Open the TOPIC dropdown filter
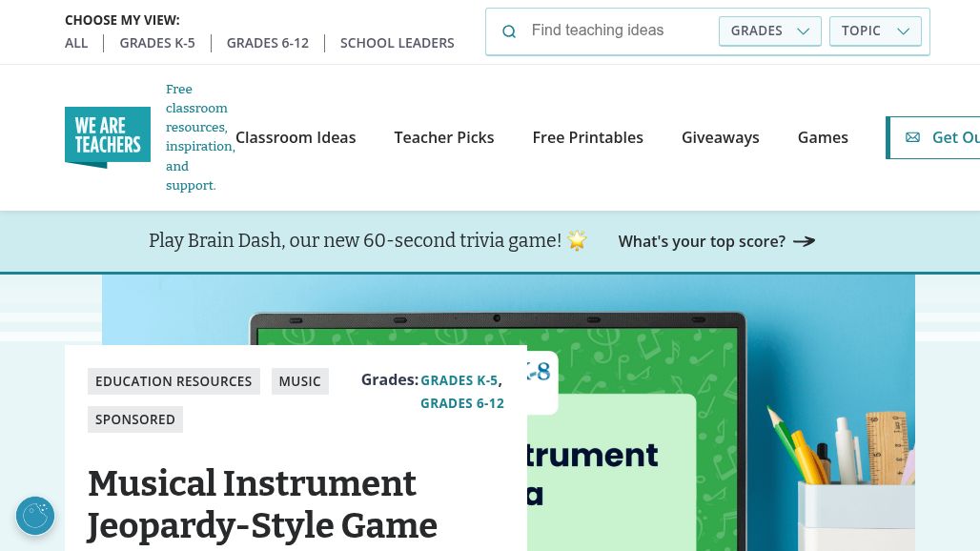980x551 pixels. coord(875,31)
